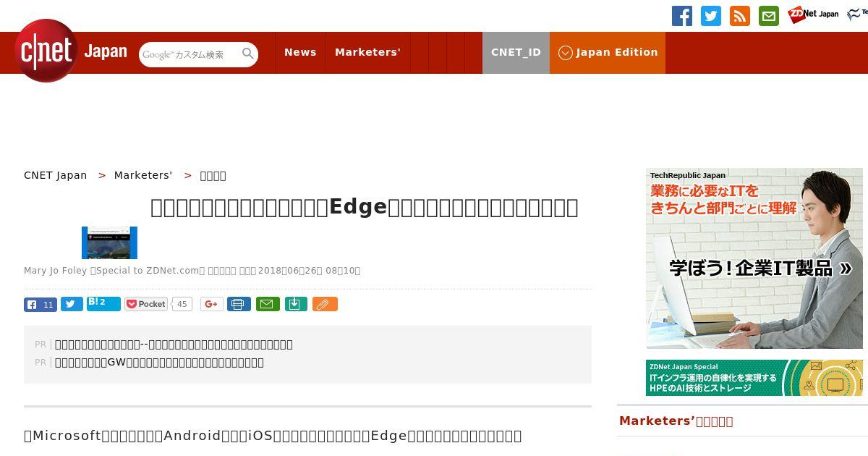Click the green newsletter envelope icon in top bar

pyautogui.click(x=769, y=16)
